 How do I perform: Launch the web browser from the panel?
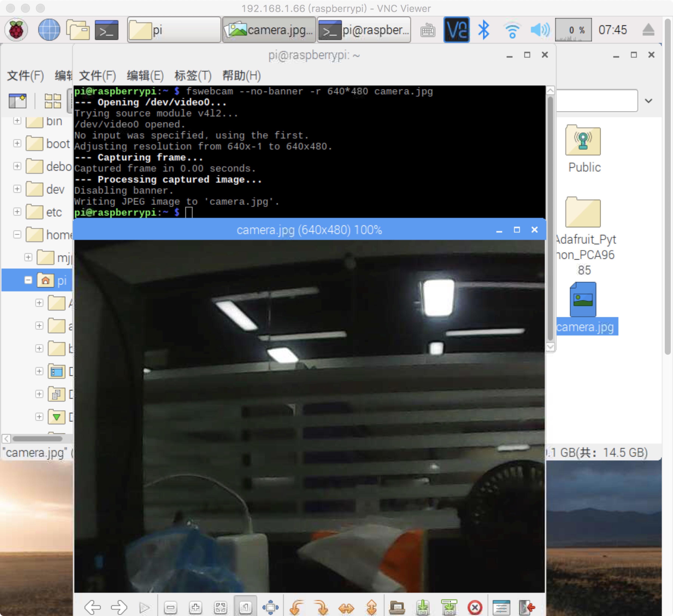49,30
